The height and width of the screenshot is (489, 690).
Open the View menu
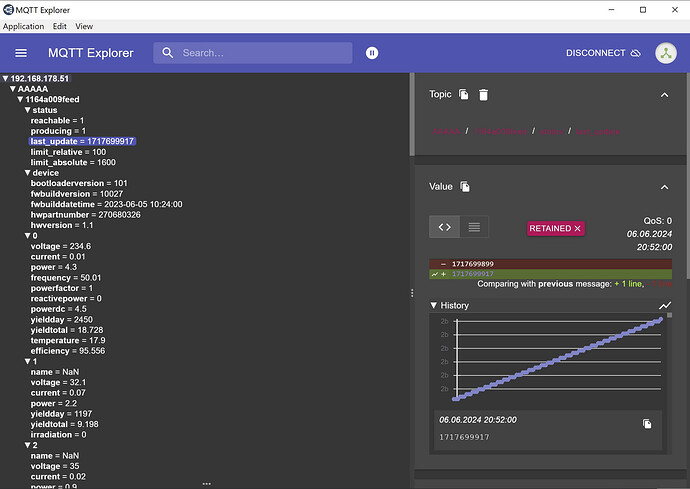[84, 26]
